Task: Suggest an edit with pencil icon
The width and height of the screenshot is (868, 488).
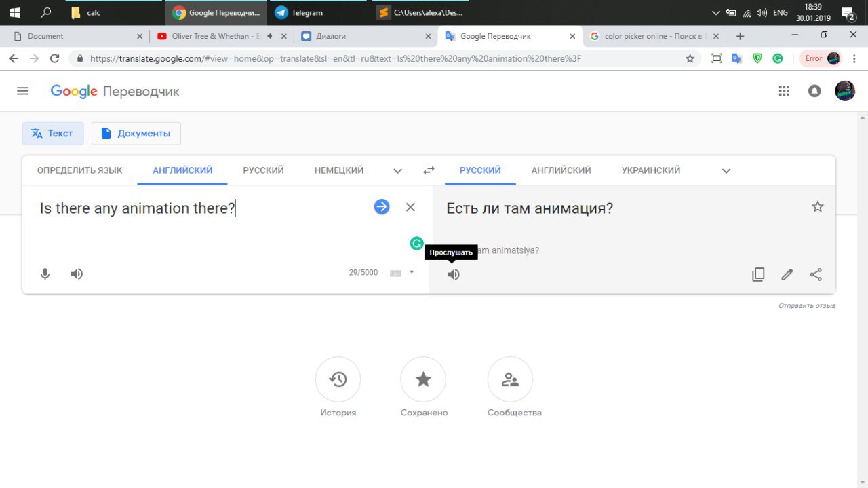Action: [x=787, y=274]
